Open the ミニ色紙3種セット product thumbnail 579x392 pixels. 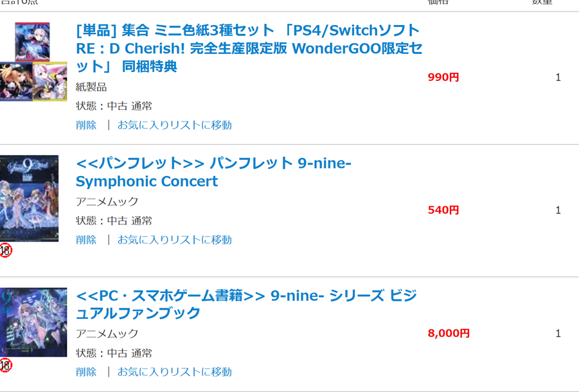pyautogui.click(x=33, y=62)
